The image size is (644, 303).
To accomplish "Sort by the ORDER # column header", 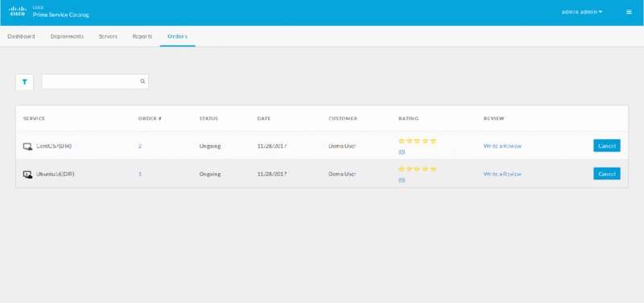I will click(150, 118).
